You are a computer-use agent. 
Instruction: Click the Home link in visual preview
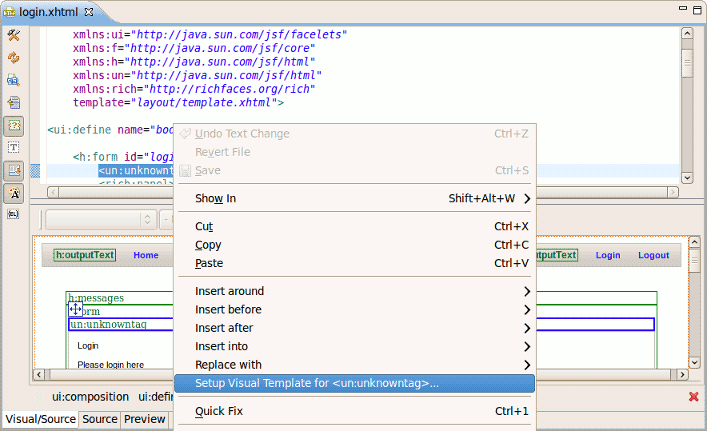146,255
